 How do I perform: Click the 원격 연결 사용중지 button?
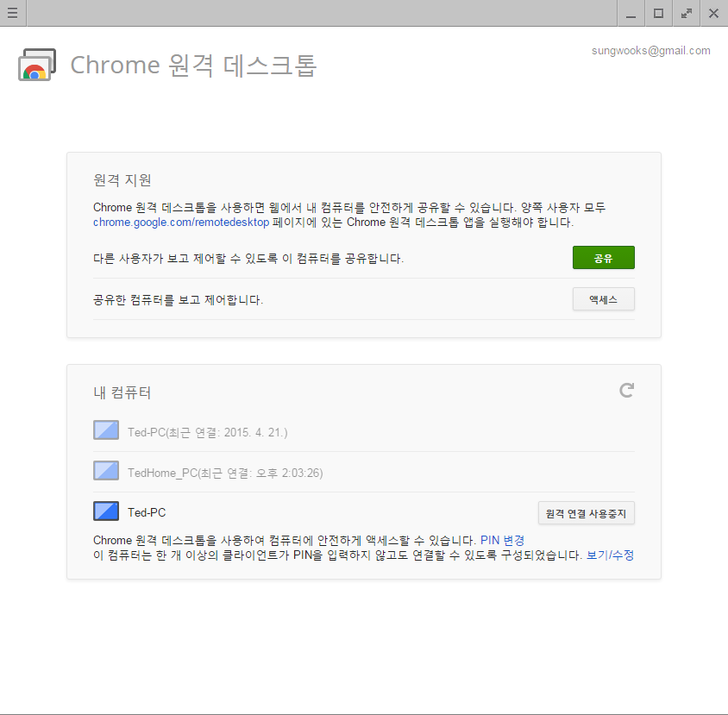point(586,513)
